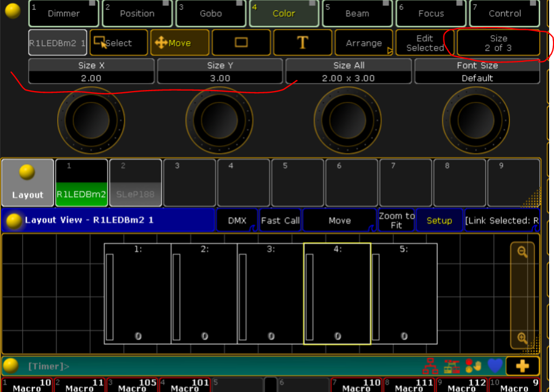This screenshot has height=392, width=554.
Task: Cycle the Size 2 of 3 button
Action: coord(498,43)
